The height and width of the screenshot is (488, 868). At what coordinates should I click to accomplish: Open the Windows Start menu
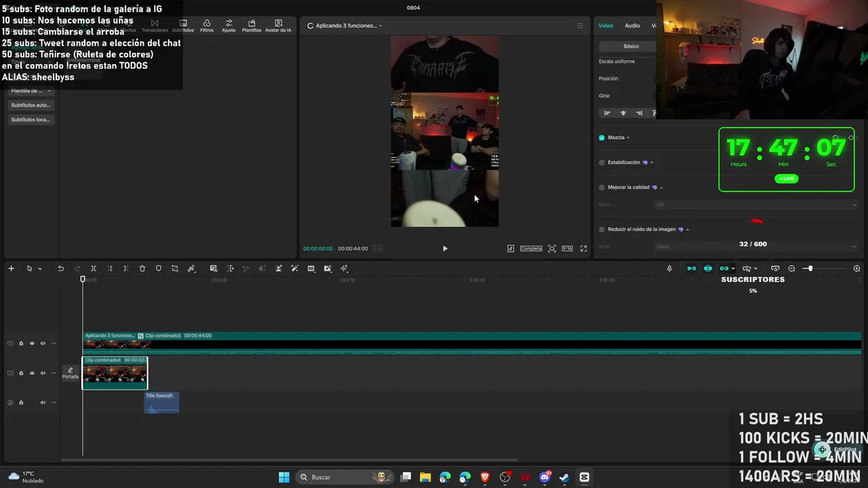(284, 477)
